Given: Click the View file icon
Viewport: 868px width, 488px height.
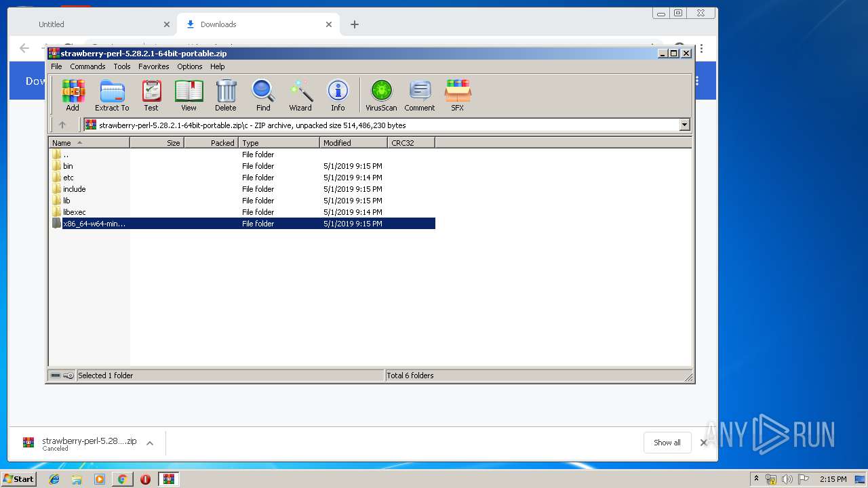Looking at the screenshot, I should tap(189, 95).
